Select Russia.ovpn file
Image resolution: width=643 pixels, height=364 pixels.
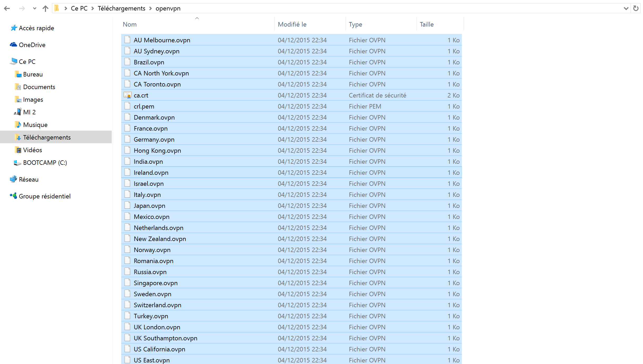coord(291,272)
